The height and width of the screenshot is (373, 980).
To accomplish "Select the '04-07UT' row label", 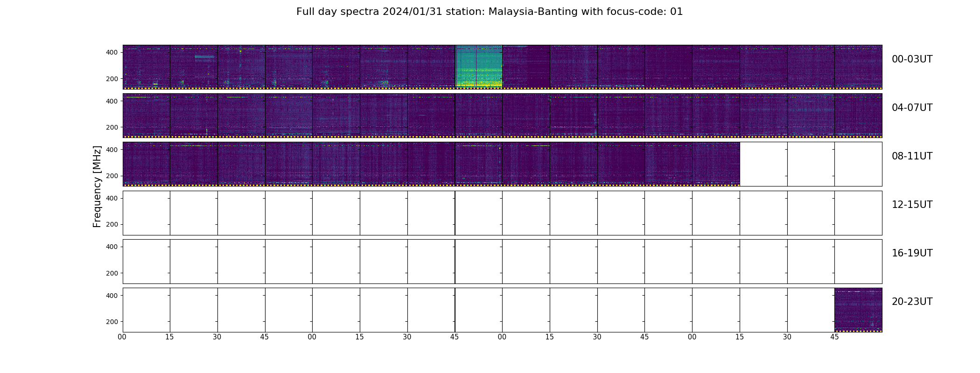I will pyautogui.click(x=912, y=108).
